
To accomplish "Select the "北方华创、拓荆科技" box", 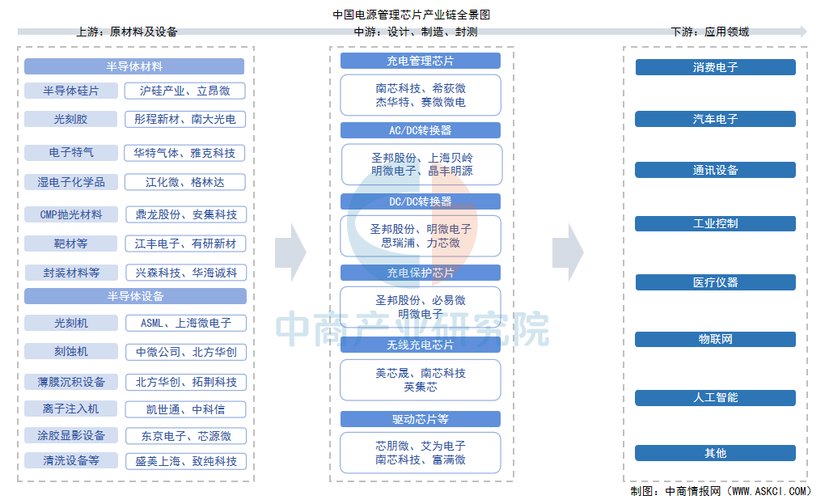I will tap(186, 382).
